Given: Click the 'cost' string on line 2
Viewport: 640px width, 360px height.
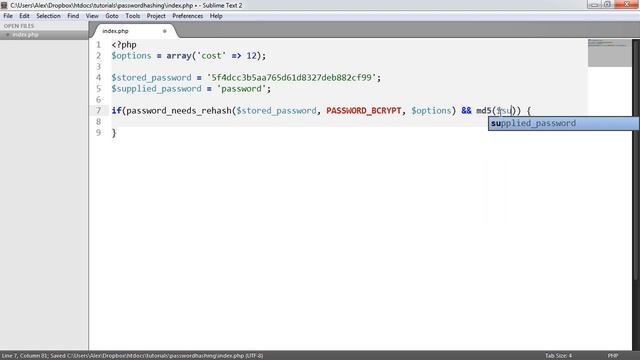Looking at the screenshot, I should pyautogui.click(x=211, y=56).
